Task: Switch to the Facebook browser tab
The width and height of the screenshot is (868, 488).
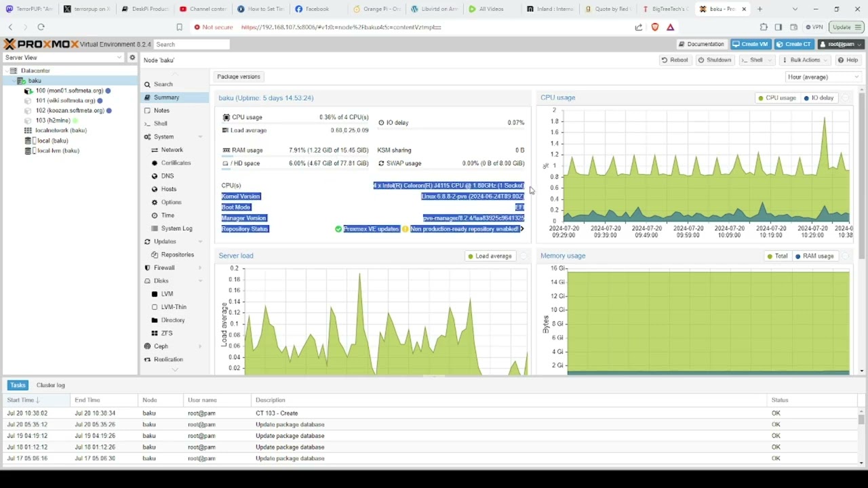Action: click(x=318, y=9)
